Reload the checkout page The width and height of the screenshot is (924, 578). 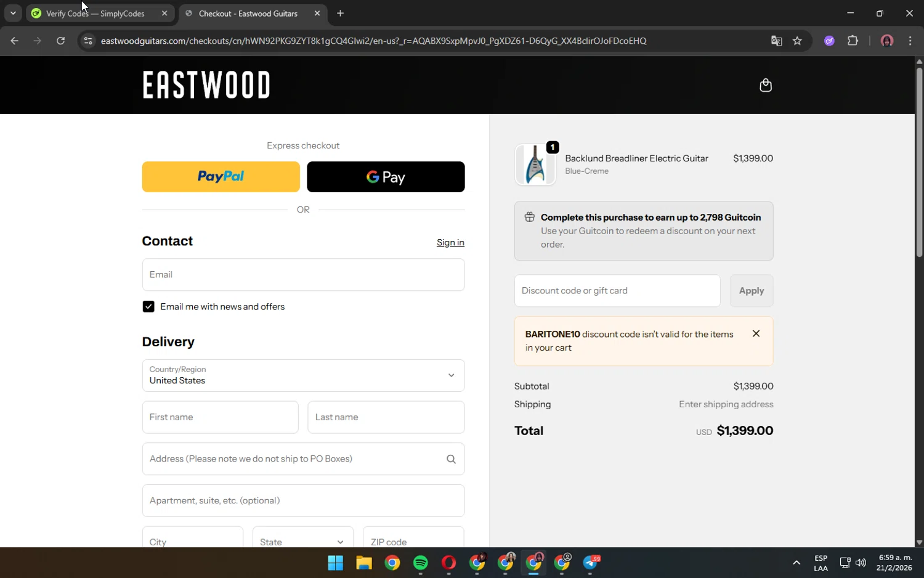point(60,41)
